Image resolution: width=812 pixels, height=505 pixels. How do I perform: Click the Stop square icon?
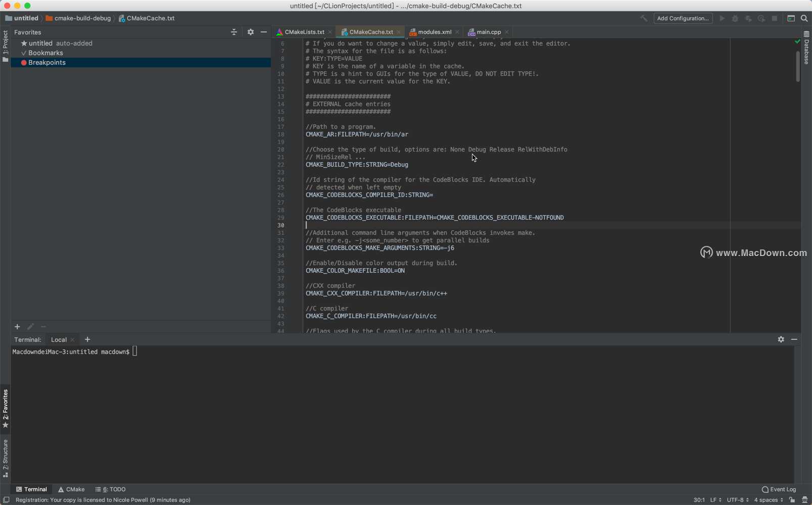point(775,18)
